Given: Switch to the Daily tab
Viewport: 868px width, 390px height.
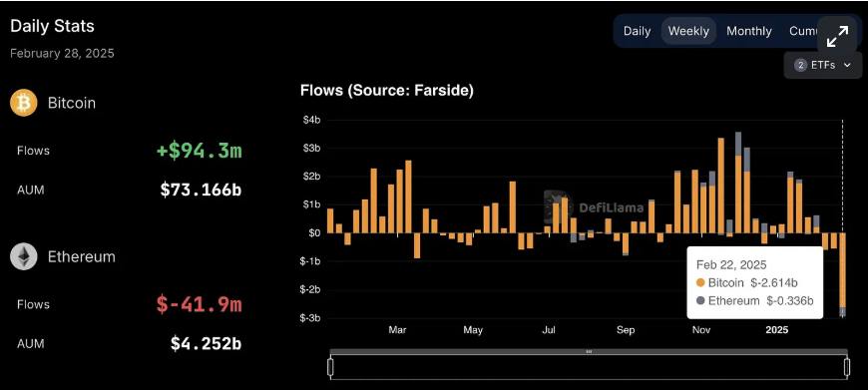Looking at the screenshot, I should click(637, 31).
